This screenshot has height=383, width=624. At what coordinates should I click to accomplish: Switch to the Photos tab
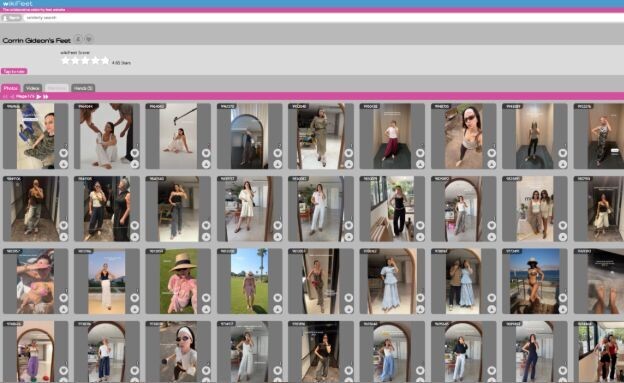coord(11,88)
